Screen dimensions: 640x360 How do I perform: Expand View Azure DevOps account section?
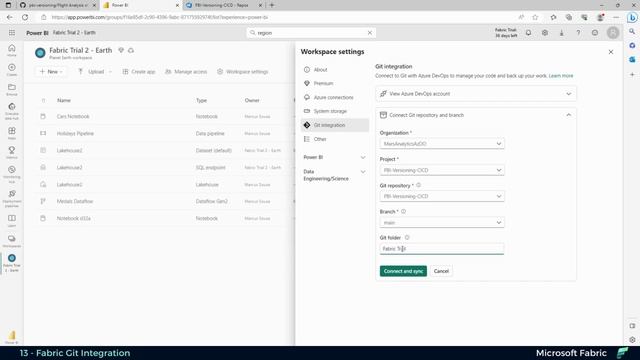476,94
